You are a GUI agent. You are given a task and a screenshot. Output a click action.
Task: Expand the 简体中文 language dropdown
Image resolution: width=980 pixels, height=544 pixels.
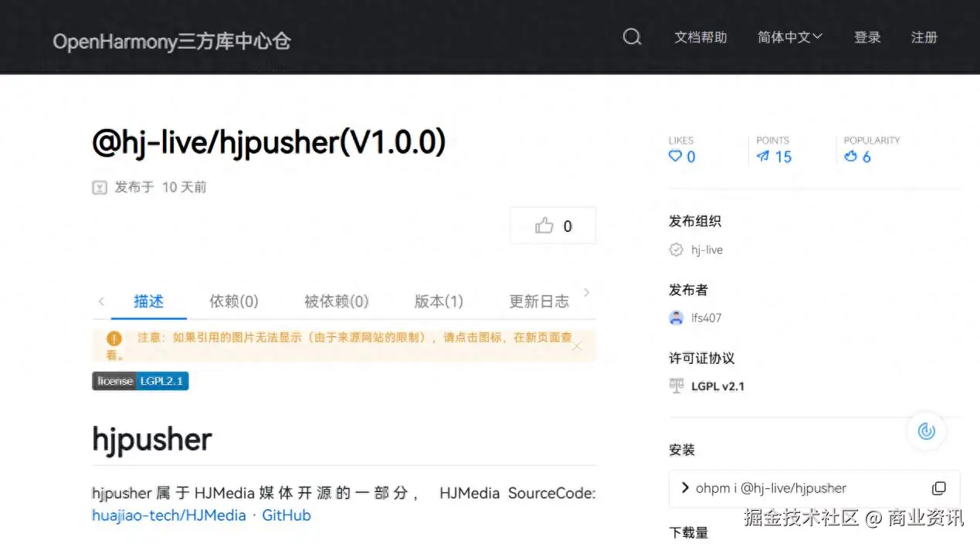tap(789, 37)
